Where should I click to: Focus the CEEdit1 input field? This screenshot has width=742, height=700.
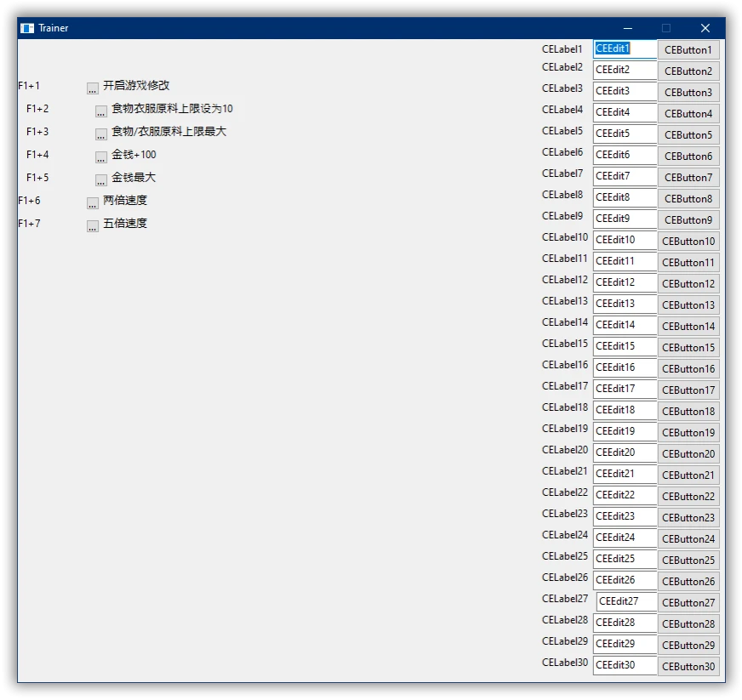point(625,49)
